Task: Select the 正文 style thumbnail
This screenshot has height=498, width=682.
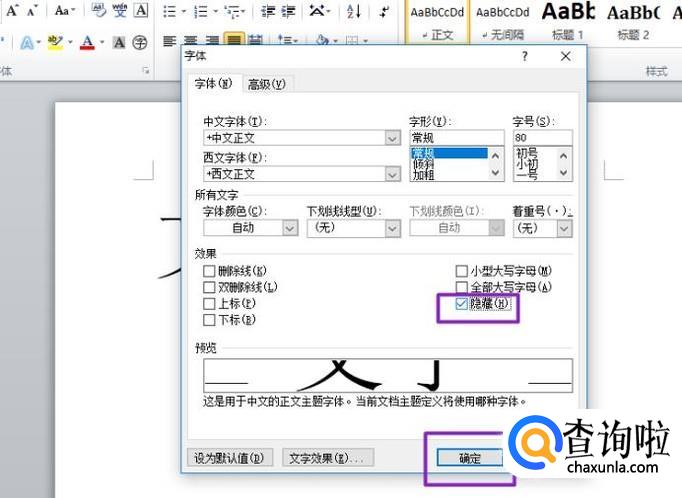Action: coord(438,23)
